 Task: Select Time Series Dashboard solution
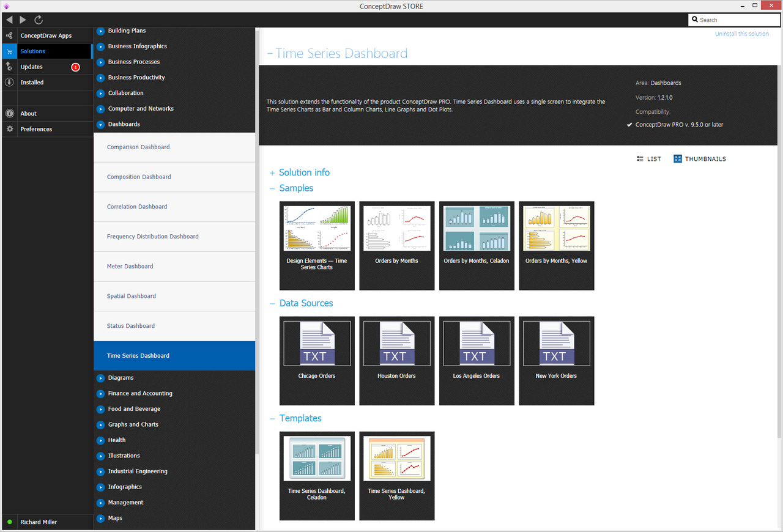[174, 356]
